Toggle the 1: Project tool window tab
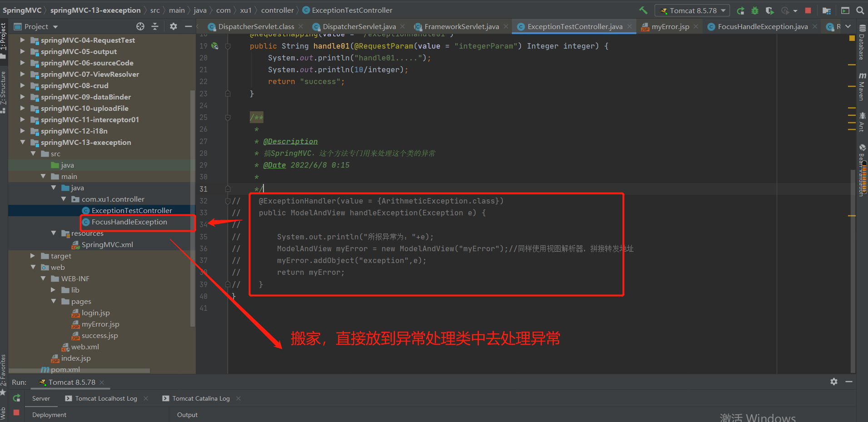This screenshot has height=422, width=868. [4, 40]
